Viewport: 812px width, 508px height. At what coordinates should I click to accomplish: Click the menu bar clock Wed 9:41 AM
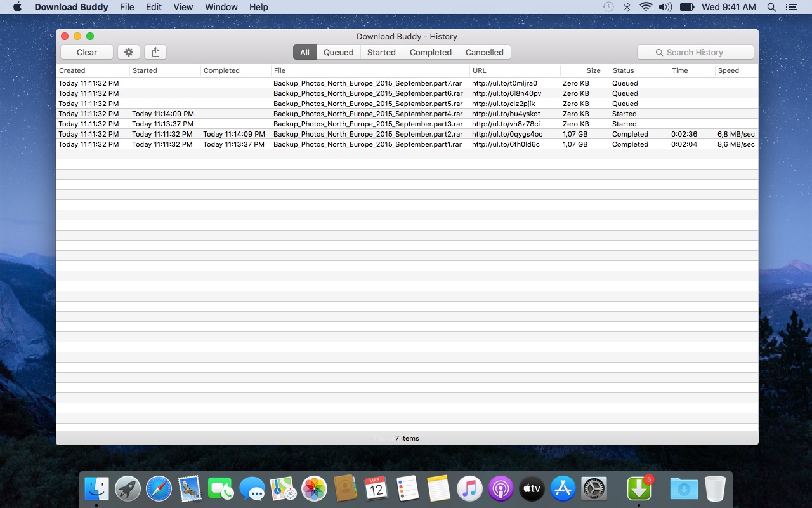[729, 7]
